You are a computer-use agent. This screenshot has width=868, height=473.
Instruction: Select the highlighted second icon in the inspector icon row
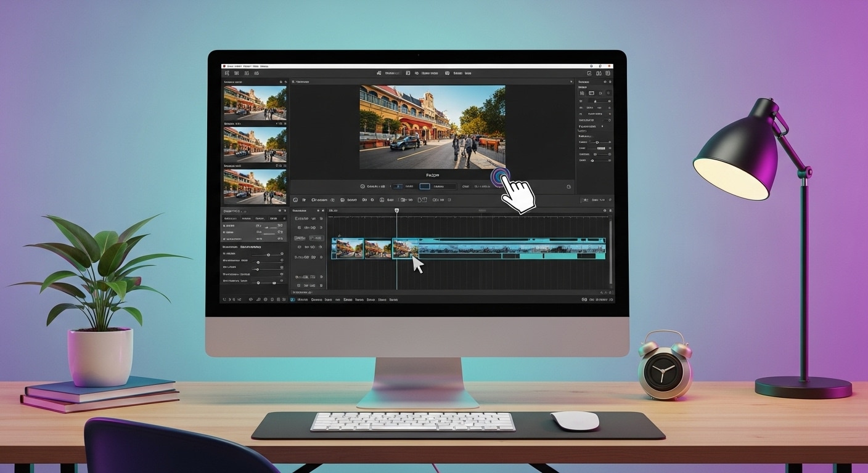point(591,93)
